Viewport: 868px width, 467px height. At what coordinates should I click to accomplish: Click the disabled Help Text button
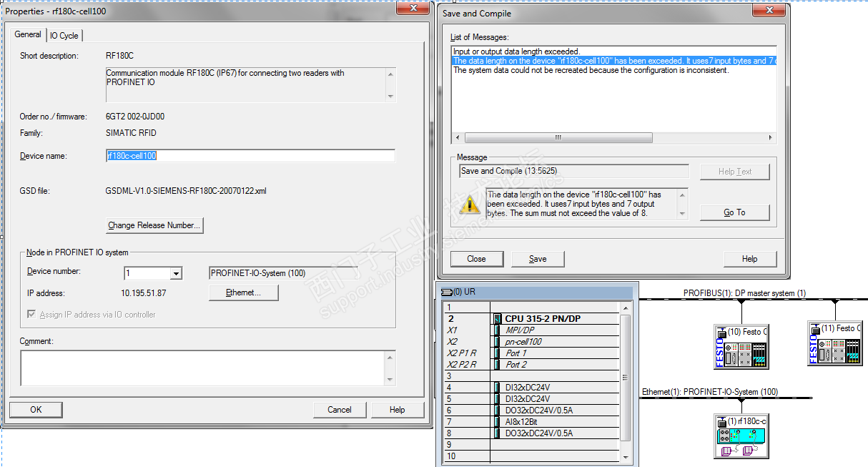[x=734, y=172]
